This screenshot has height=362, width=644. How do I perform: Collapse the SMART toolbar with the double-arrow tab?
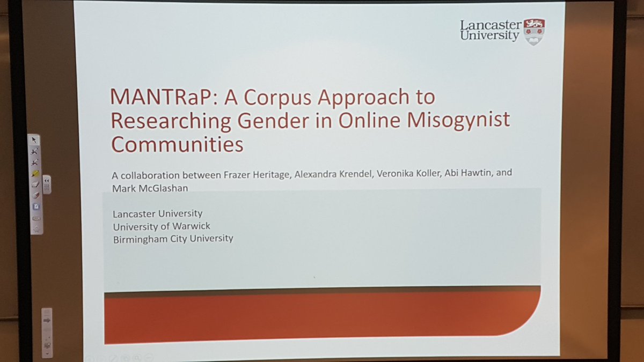click(x=47, y=181)
